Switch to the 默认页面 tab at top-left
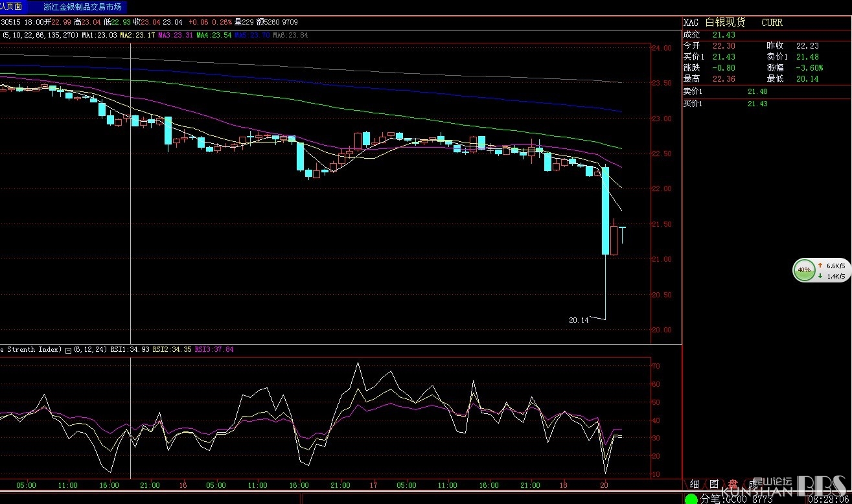The image size is (852, 504). point(12,6)
